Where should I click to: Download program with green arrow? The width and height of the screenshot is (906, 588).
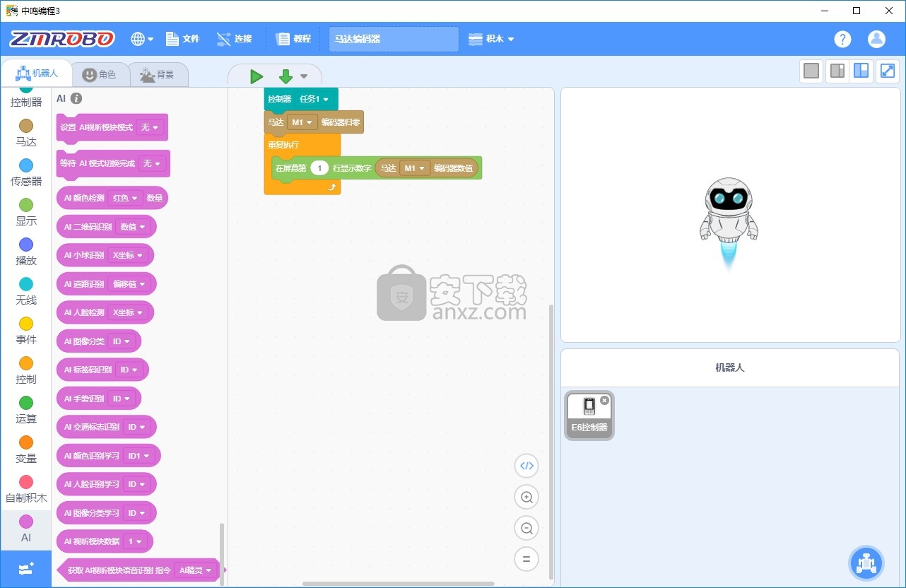[286, 76]
